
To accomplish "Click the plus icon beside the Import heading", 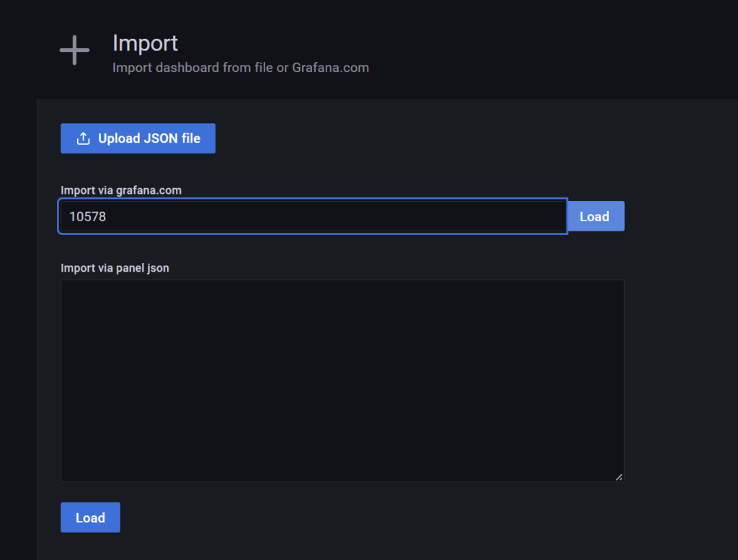I will 74,50.
